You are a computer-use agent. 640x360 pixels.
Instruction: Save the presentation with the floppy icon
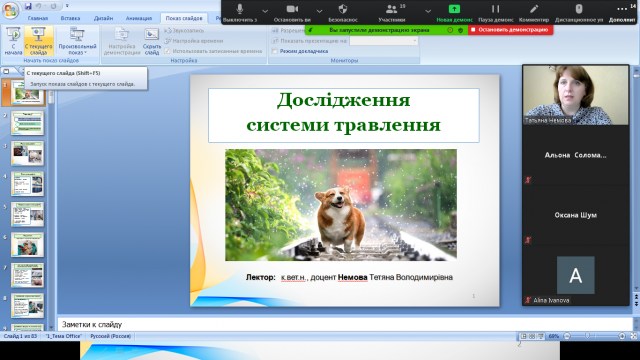[x=28, y=6]
